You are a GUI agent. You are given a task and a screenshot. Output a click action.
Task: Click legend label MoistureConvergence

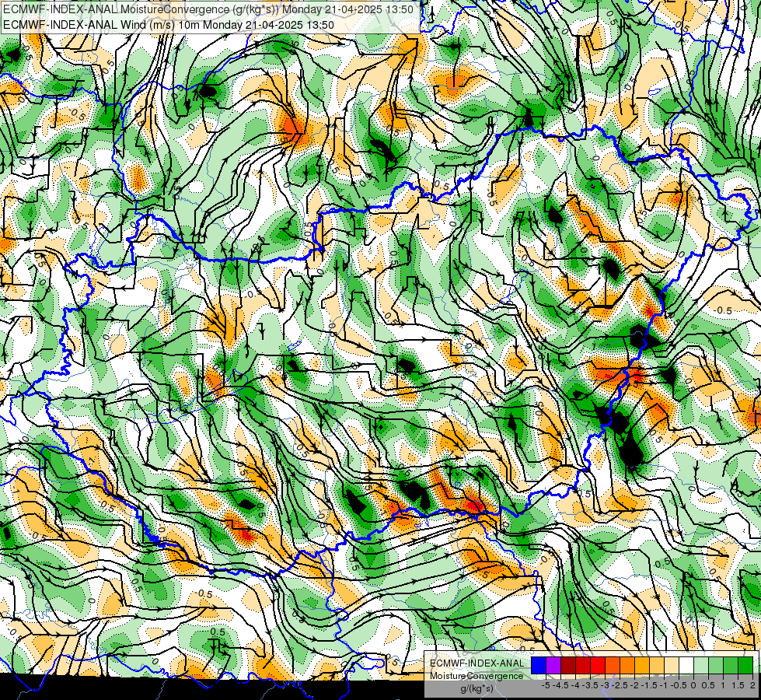pyautogui.click(x=476, y=676)
